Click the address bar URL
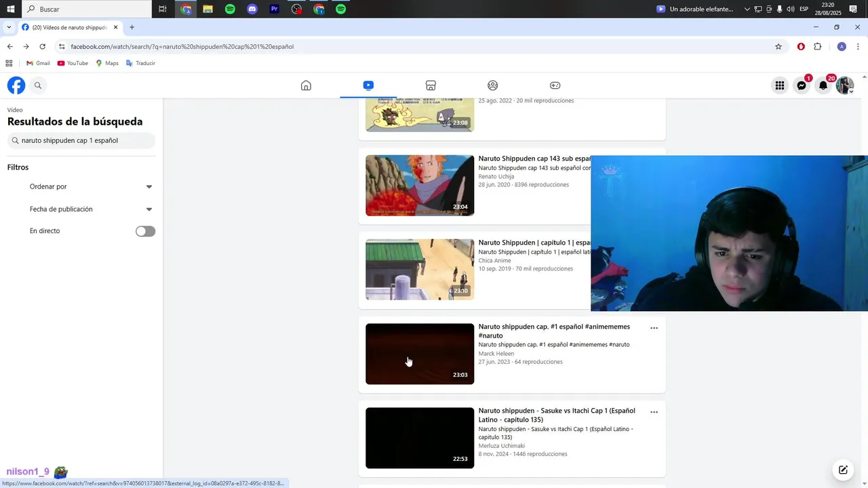This screenshot has height=488, width=868. click(x=182, y=47)
